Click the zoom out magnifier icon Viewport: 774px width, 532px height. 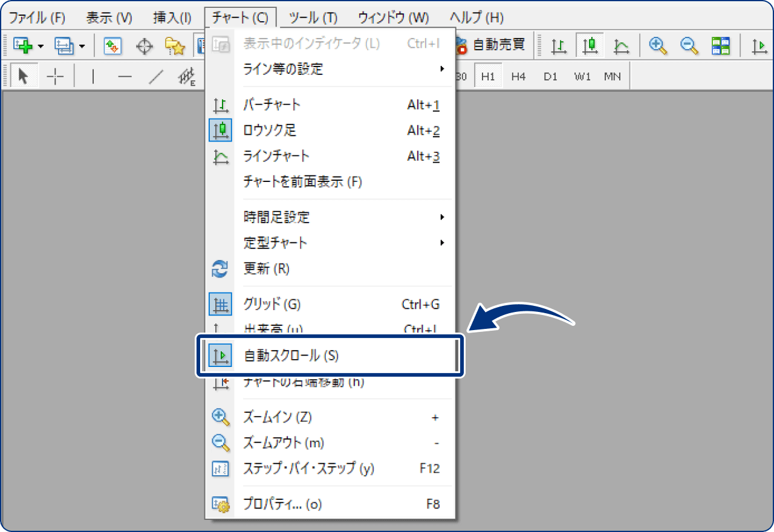click(x=689, y=45)
